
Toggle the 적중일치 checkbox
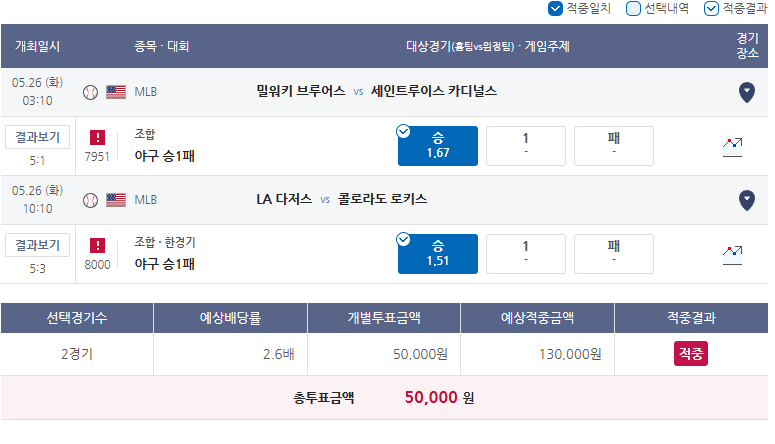pyautogui.click(x=555, y=8)
